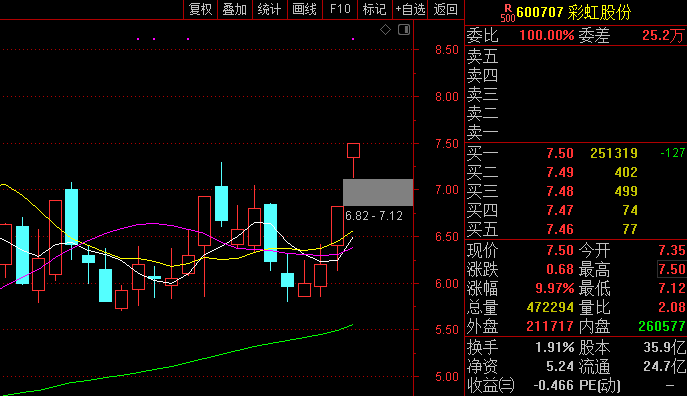Image resolution: width=687 pixels, height=396 pixels.
Task: Click the 卖一 row label
Action: pos(482,132)
